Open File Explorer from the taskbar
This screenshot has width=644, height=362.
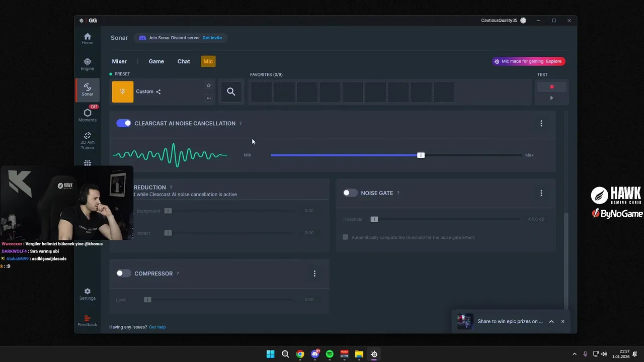359,354
